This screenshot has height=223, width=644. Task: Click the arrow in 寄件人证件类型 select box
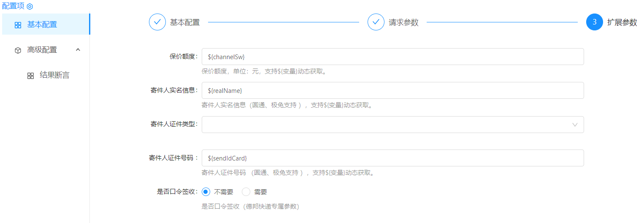tap(575, 125)
